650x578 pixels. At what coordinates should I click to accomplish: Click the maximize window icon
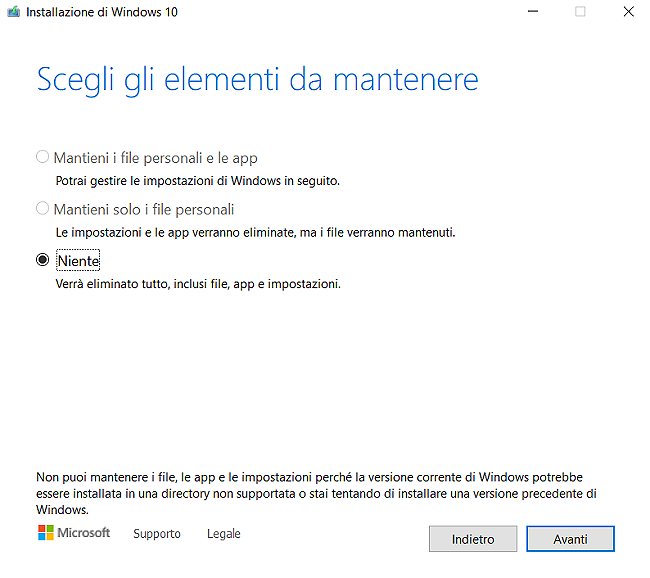point(580,12)
